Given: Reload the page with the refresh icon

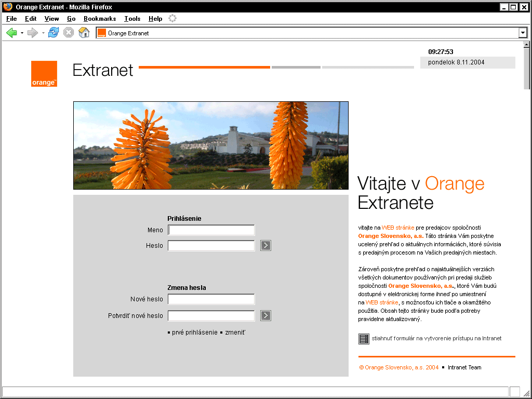Looking at the screenshot, I should (x=54, y=33).
